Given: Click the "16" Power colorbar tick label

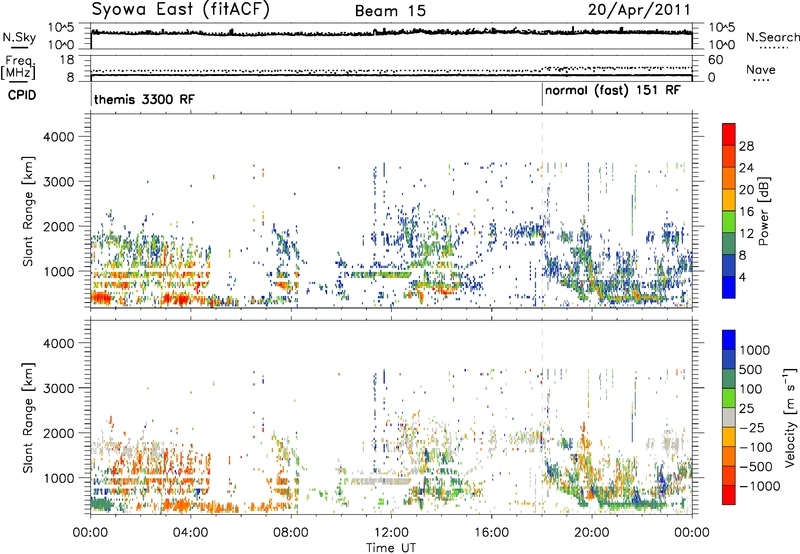Looking at the screenshot, I should tap(746, 212).
